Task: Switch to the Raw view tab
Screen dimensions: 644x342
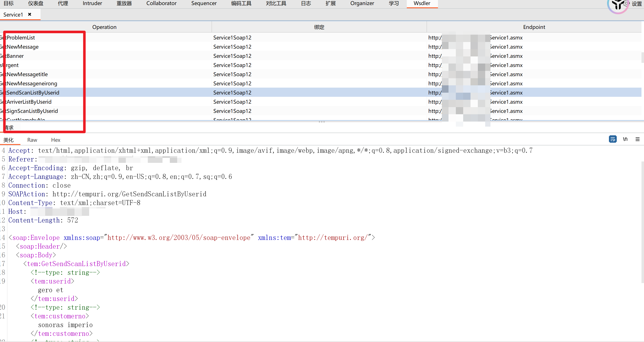Action: click(x=32, y=140)
